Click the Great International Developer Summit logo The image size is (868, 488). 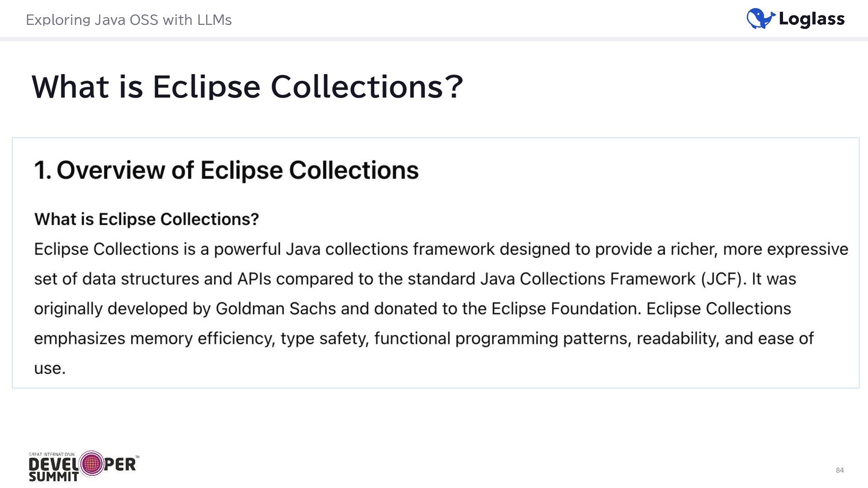[x=84, y=466]
